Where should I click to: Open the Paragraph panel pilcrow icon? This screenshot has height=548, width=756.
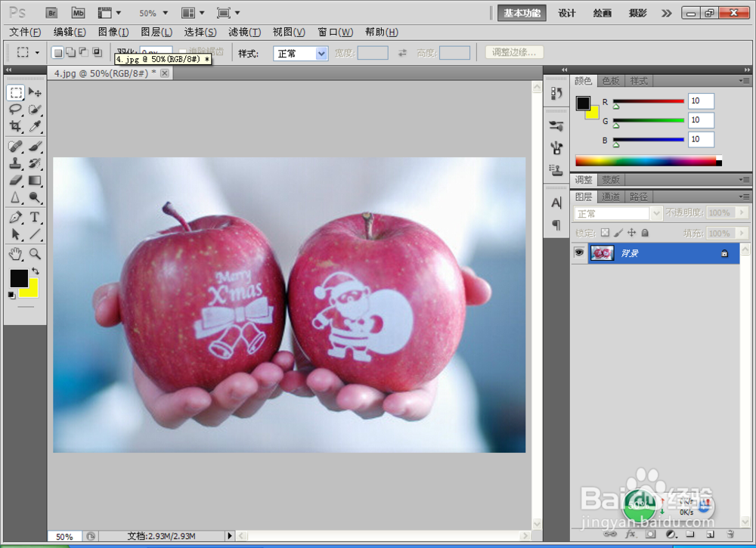coord(556,224)
